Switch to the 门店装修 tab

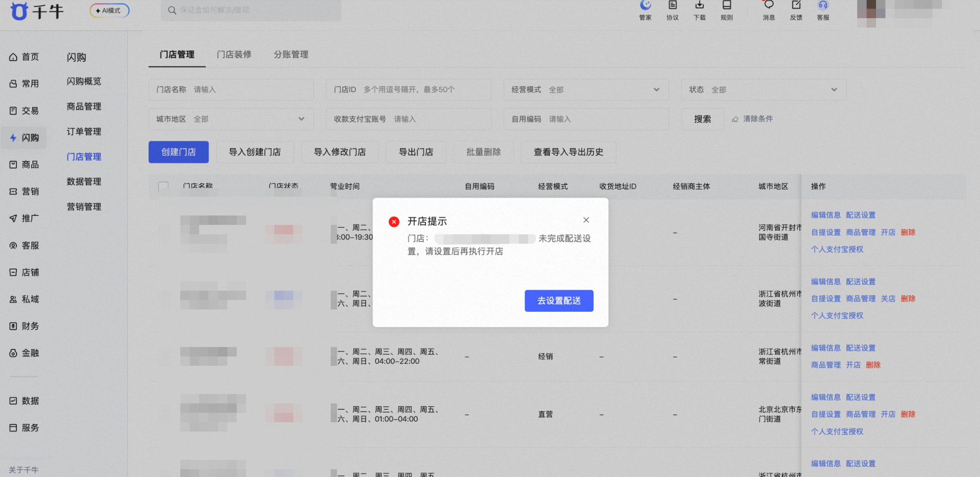(x=234, y=54)
